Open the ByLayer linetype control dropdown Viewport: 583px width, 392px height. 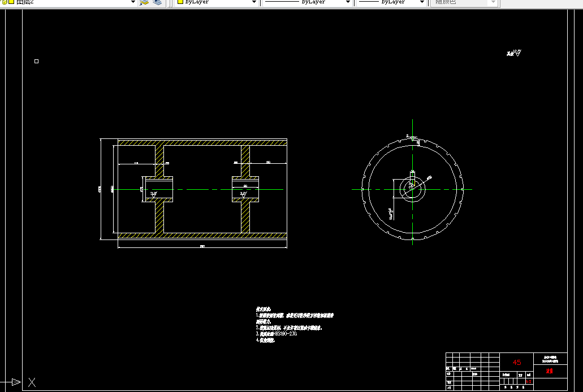click(348, 2)
